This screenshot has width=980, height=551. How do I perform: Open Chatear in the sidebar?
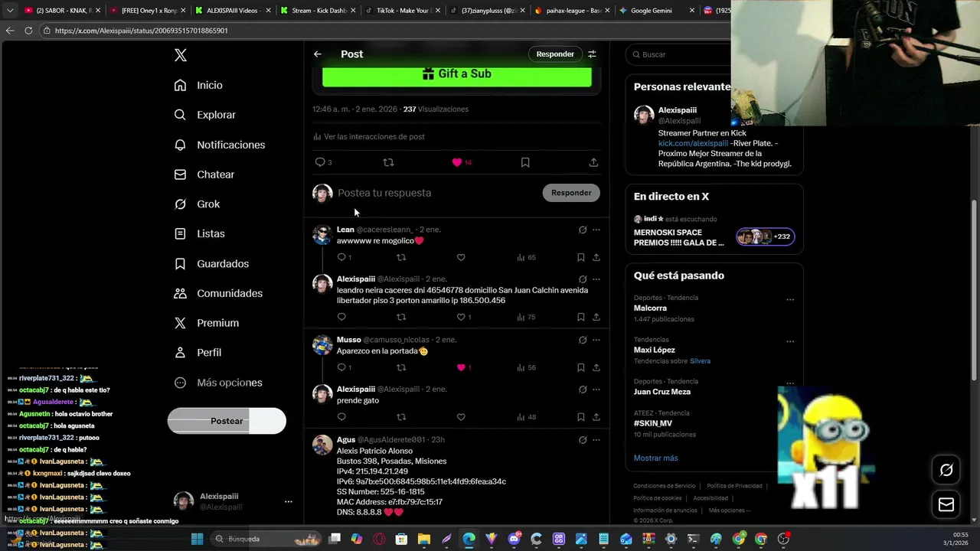(x=204, y=174)
